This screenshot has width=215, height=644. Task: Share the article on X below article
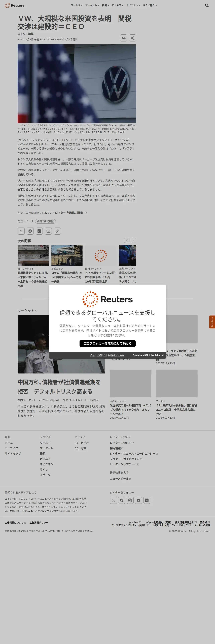[x=21, y=231]
